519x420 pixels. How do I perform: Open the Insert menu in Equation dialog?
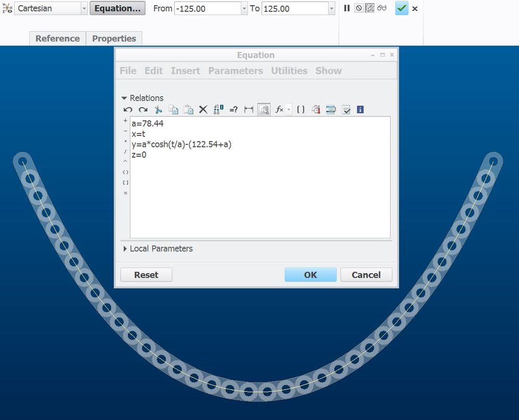185,71
